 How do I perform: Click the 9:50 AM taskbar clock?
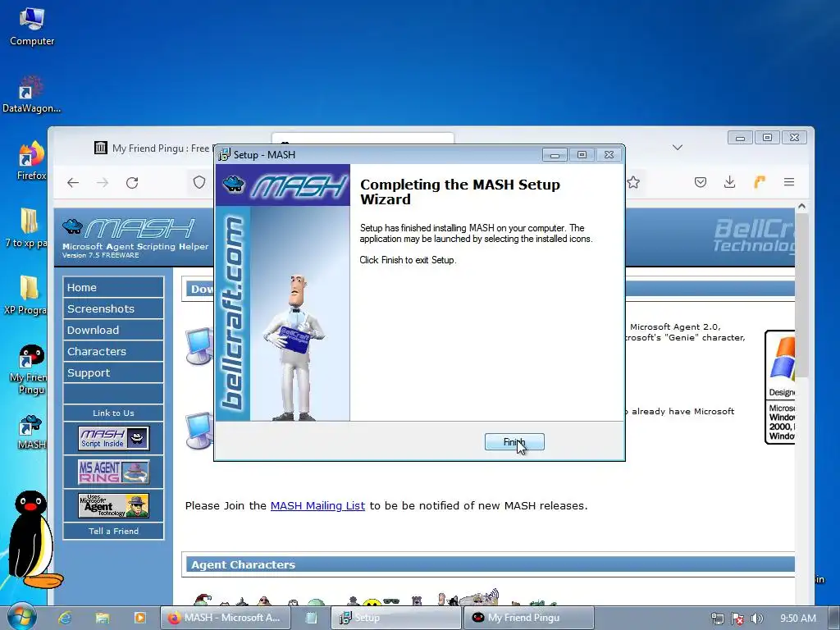point(797,619)
